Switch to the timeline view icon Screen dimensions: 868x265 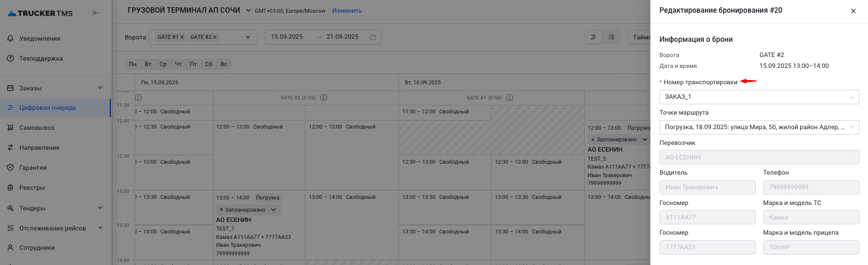tap(593, 37)
